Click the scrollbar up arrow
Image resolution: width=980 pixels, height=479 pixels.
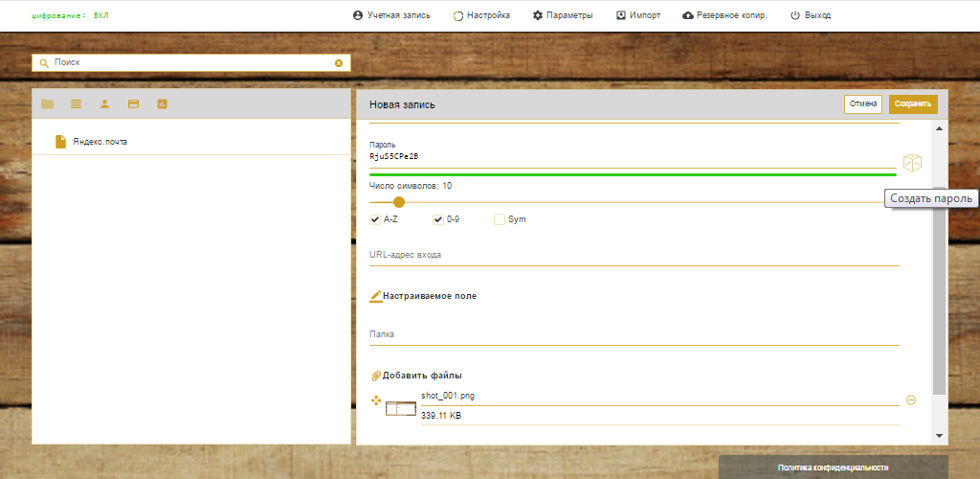(939, 128)
